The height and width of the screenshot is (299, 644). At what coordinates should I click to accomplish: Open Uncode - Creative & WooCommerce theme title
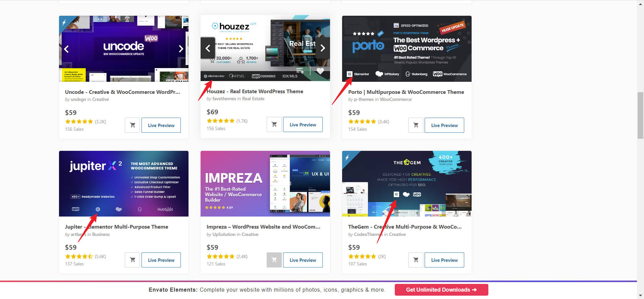coord(122,92)
